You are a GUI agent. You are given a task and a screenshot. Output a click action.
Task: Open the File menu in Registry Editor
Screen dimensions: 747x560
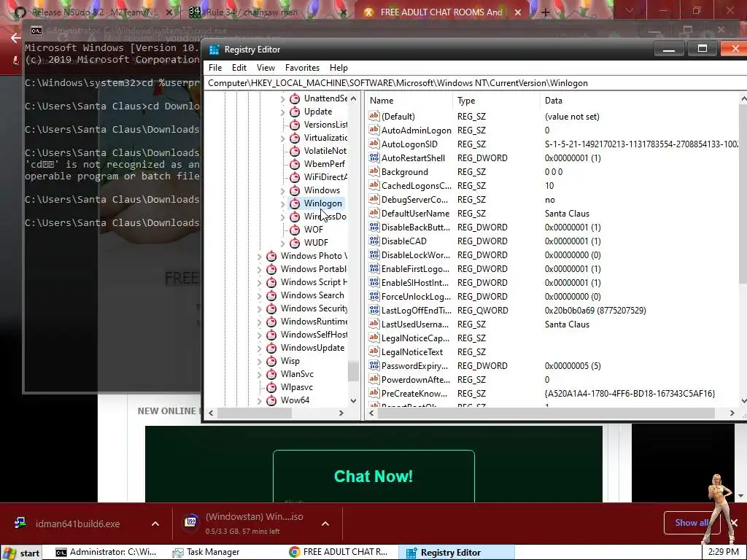[x=215, y=68]
